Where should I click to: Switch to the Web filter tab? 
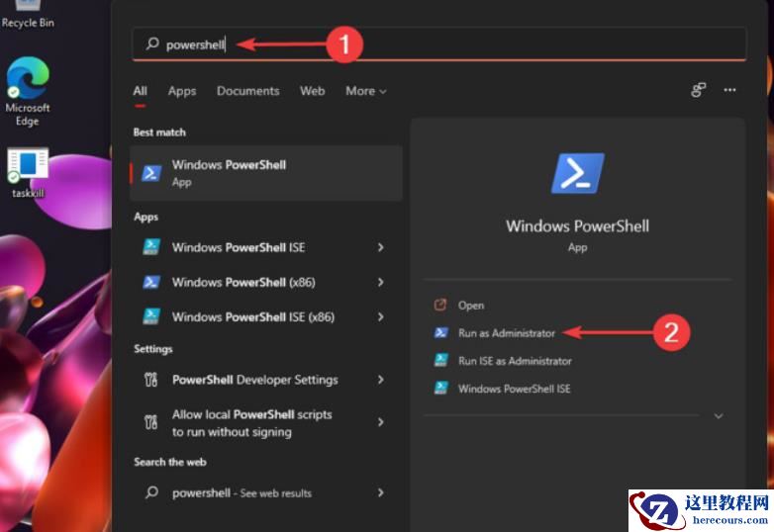[312, 91]
